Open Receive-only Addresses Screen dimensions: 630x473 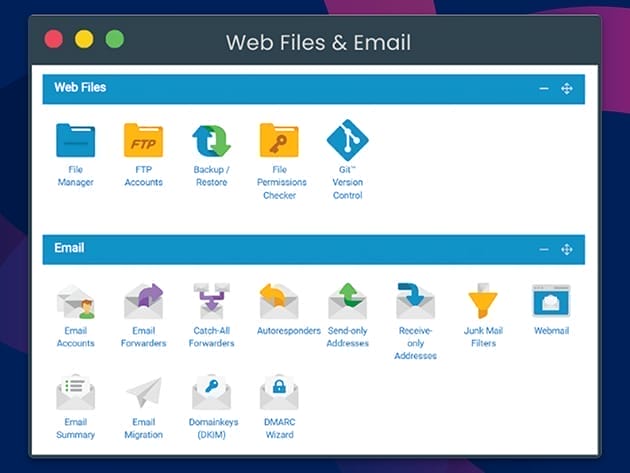tap(415, 301)
